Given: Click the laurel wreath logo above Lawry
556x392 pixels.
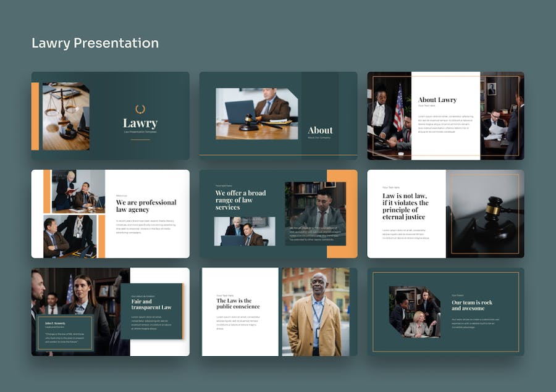Looking at the screenshot, I should 140,109.
